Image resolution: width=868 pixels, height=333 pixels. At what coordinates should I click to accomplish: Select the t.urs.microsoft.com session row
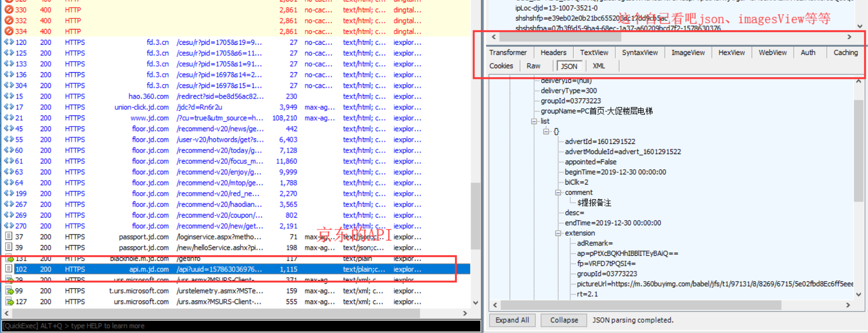[236, 291]
